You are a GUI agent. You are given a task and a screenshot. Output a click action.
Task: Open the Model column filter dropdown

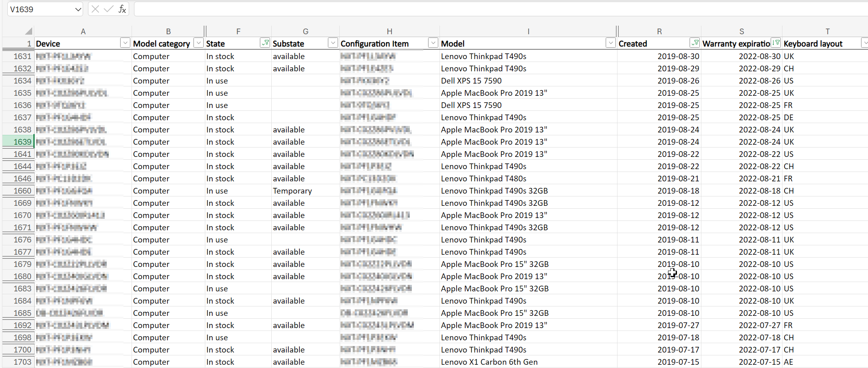pos(610,43)
